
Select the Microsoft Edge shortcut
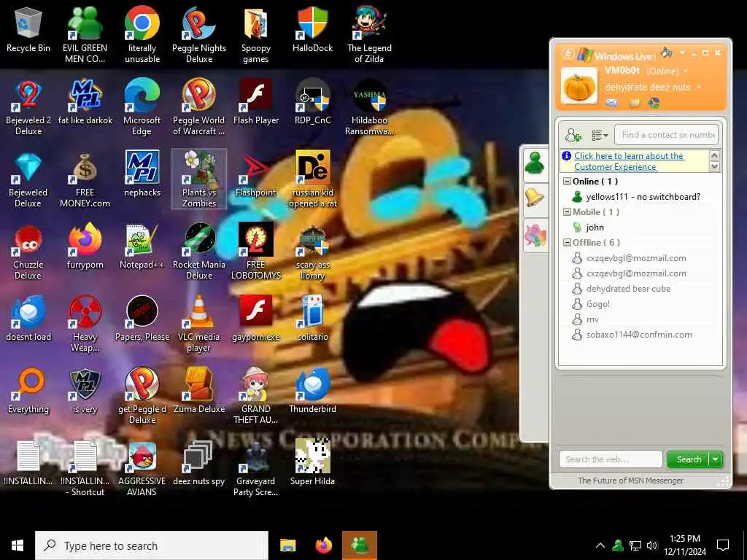coord(142,108)
